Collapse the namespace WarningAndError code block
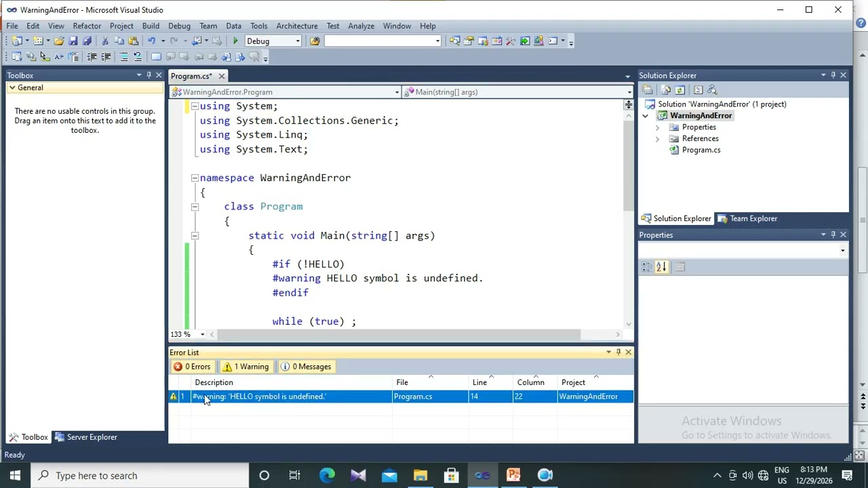The width and height of the screenshot is (868, 488). pos(195,178)
